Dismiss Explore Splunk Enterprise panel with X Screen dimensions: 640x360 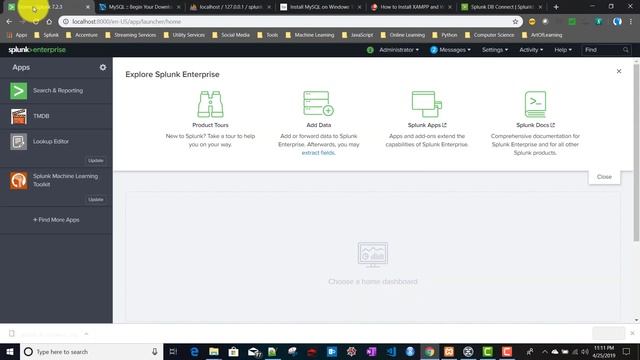(619, 71)
